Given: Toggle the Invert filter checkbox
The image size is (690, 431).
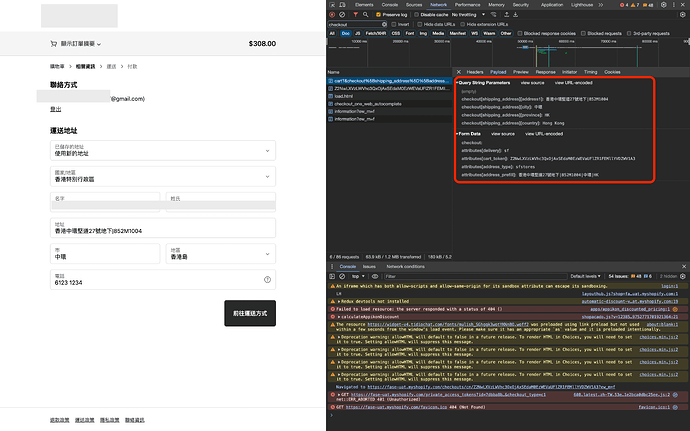Looking at the screenshot, I should (x=393, y=24).
